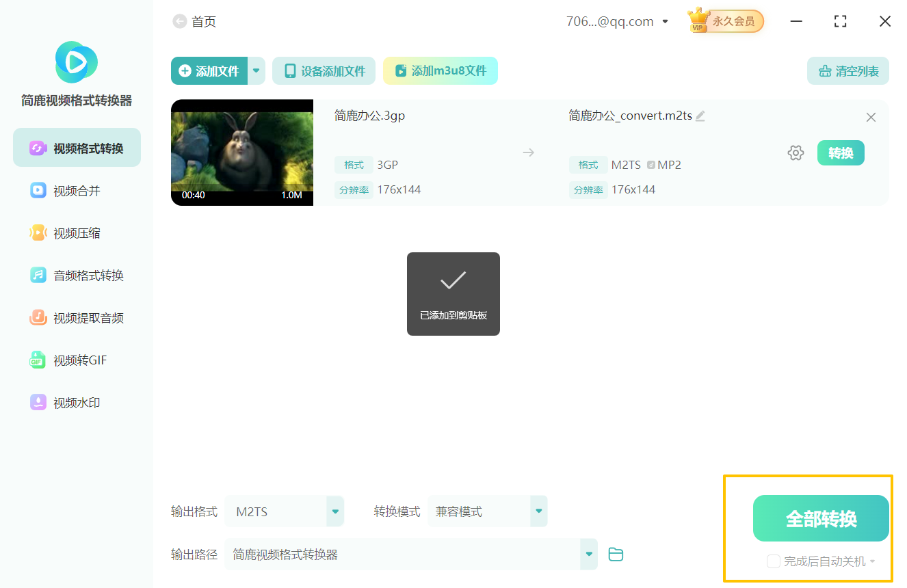Enable 完成后自动关机 checkbox
Image resolution: width=907 pixels, height=588 pixels.
[x=773, y=561]
